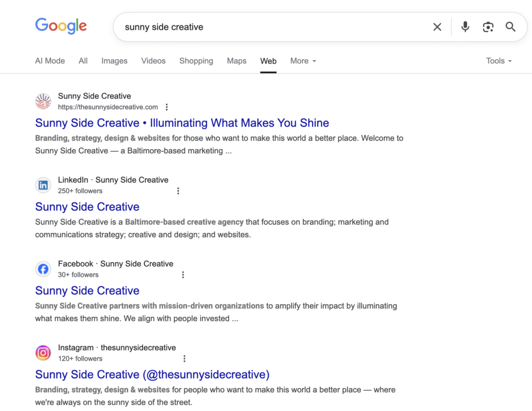The height and width of the screenshot is (411, 532).
Task: Select the Web tab
Action: click(x=268, y=61)
